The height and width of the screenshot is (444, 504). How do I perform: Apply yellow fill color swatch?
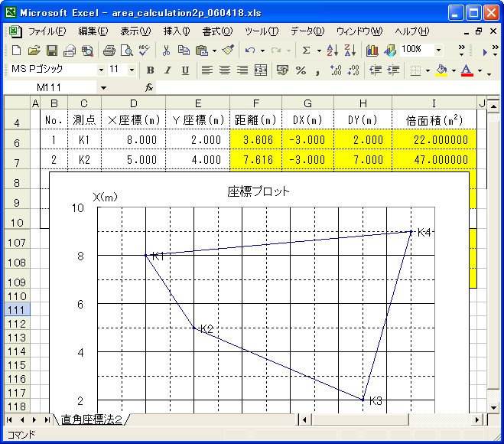(x=441, y=70)
